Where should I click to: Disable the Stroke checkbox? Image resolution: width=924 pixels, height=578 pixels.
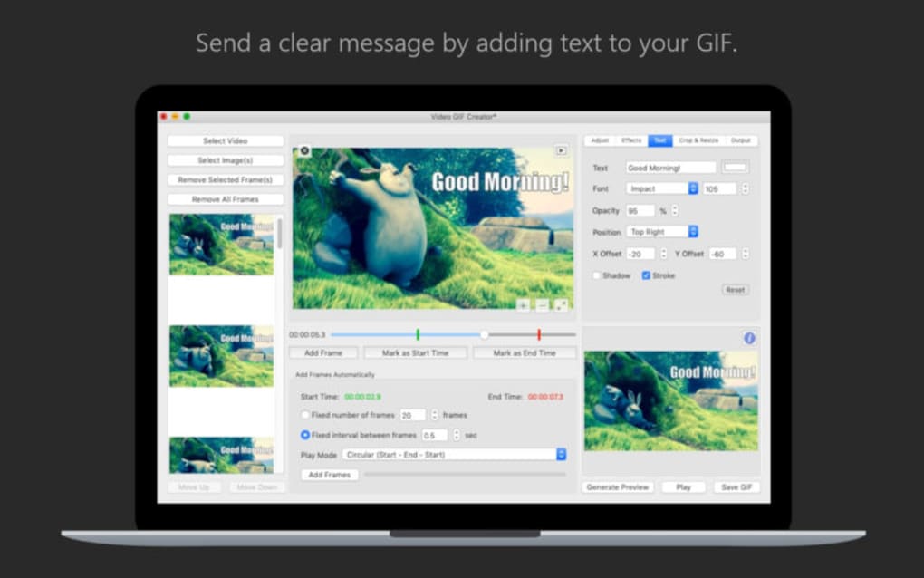(x=645, y=275)
